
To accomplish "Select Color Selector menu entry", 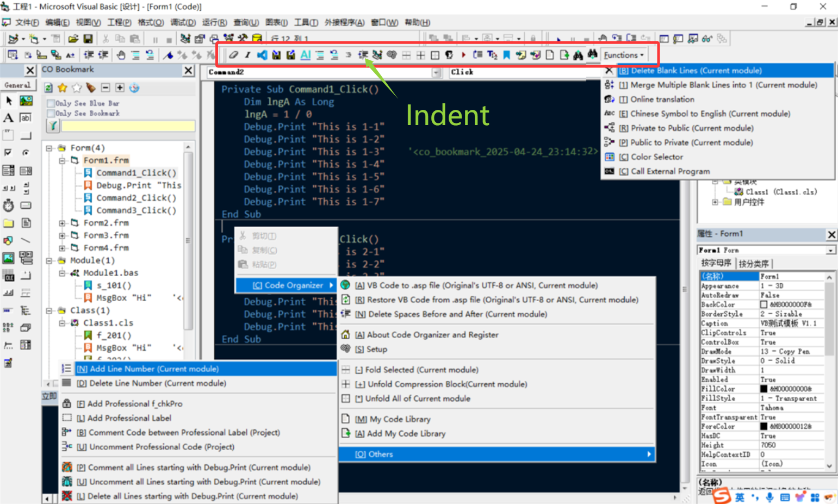I will click(718, 157).
